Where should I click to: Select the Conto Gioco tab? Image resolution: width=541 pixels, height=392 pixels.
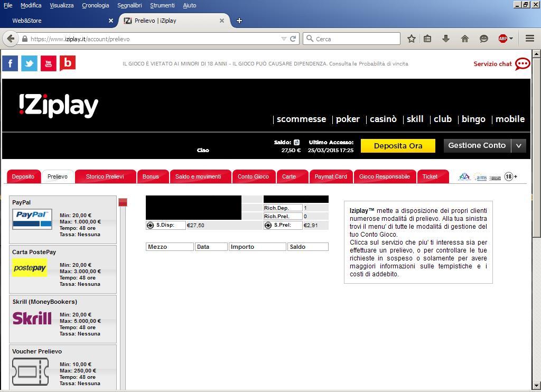coord(254,176)
